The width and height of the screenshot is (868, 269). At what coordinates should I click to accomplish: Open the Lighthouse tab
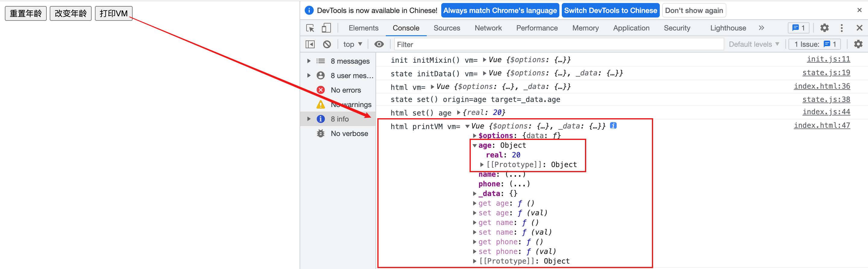click(x=728, y=28)
